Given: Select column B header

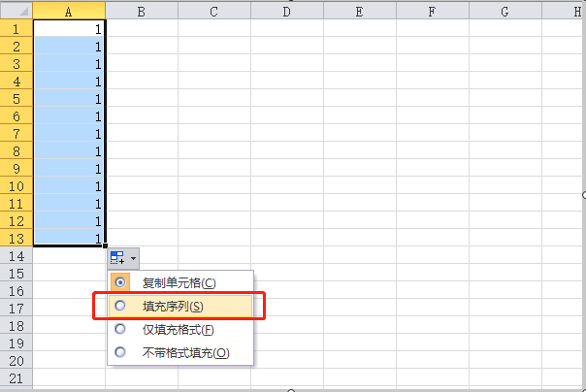Looking at the screenshot, I should coord(142,12).
